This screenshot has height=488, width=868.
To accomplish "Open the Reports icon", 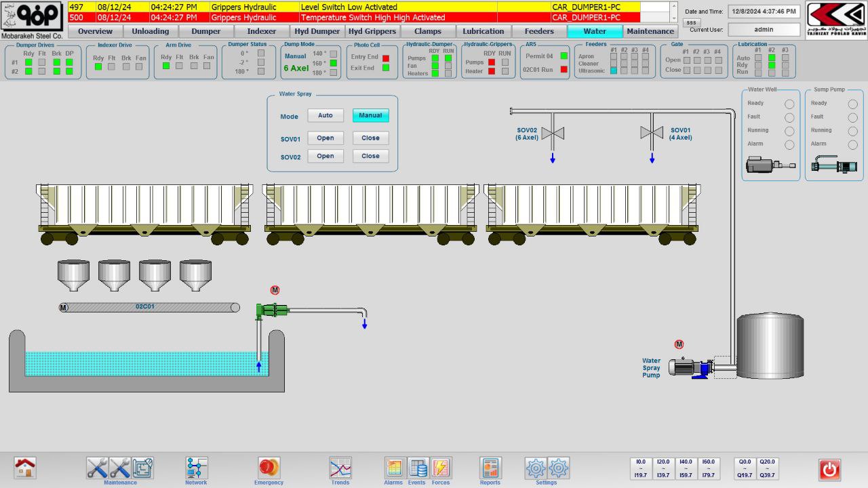I will pyautogui.click(x=490, y=468).
